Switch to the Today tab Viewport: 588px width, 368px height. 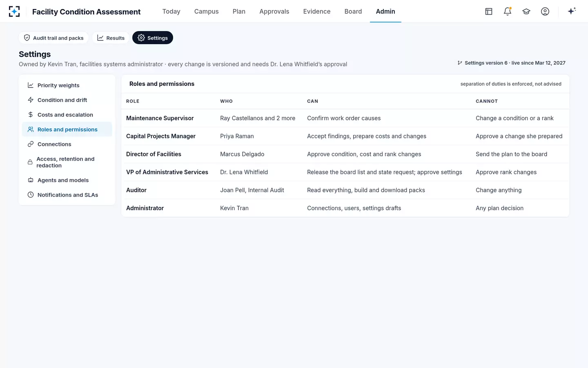[x=171, y=11]
